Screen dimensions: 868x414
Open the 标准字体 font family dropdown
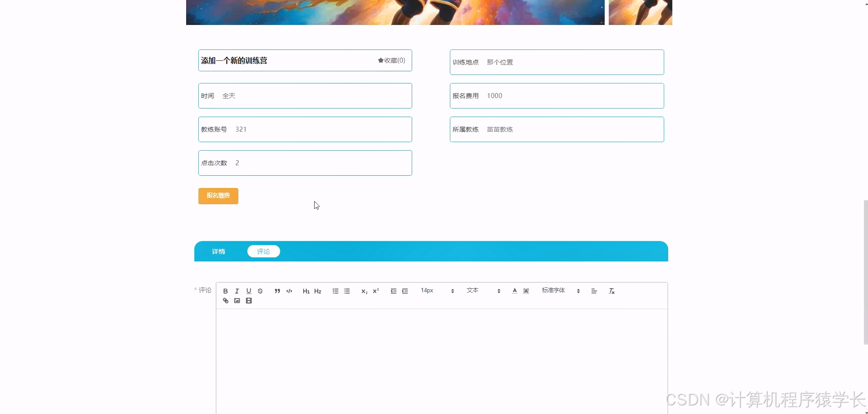[558, 291]
